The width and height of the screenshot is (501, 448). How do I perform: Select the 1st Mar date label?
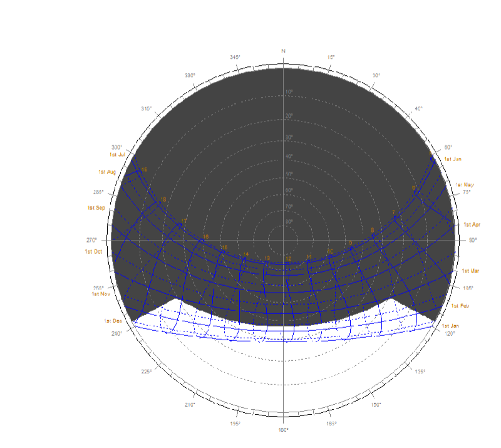point(470,271)
